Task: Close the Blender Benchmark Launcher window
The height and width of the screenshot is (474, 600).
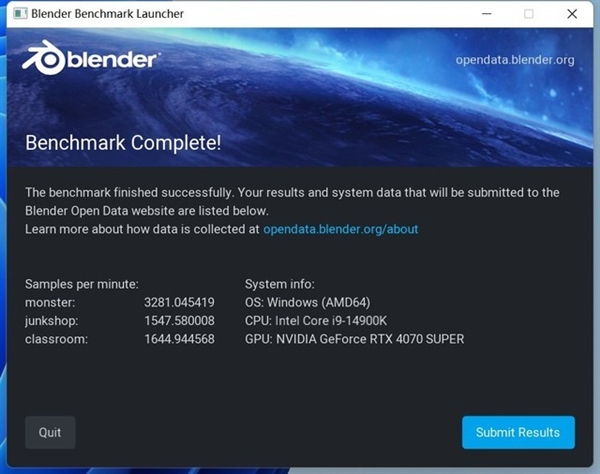Action: pos(573,14)
